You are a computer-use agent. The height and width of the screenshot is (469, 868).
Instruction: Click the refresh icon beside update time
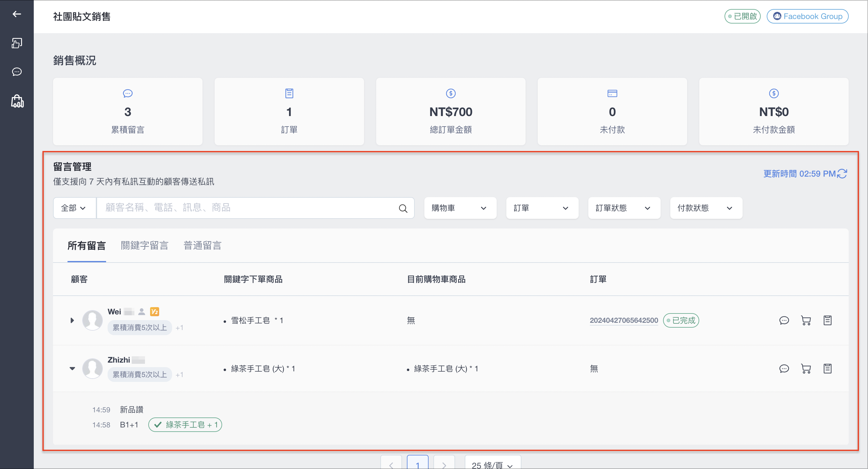click(842, 174)
